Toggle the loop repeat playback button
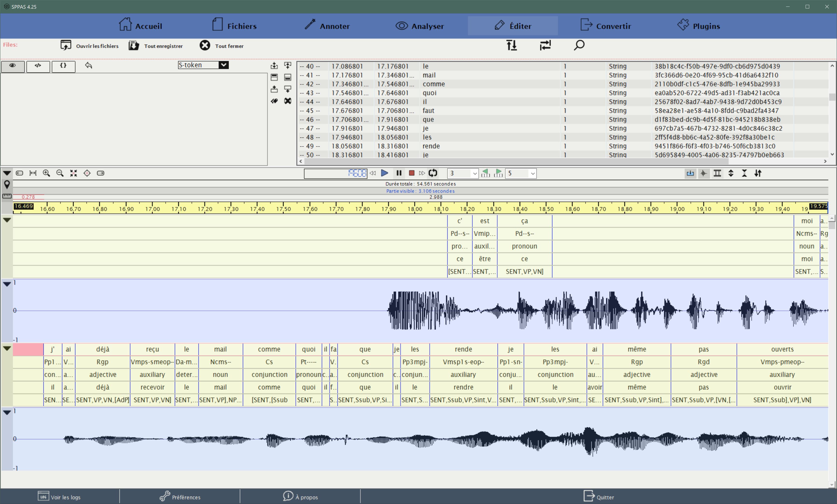The image size is (837, 504). [x=433, y=173]
